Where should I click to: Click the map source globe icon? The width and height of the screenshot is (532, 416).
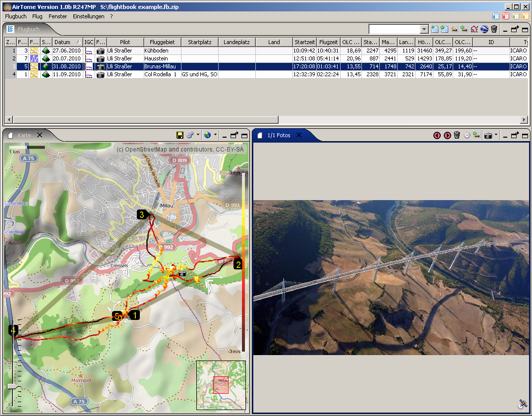[207, 135]
